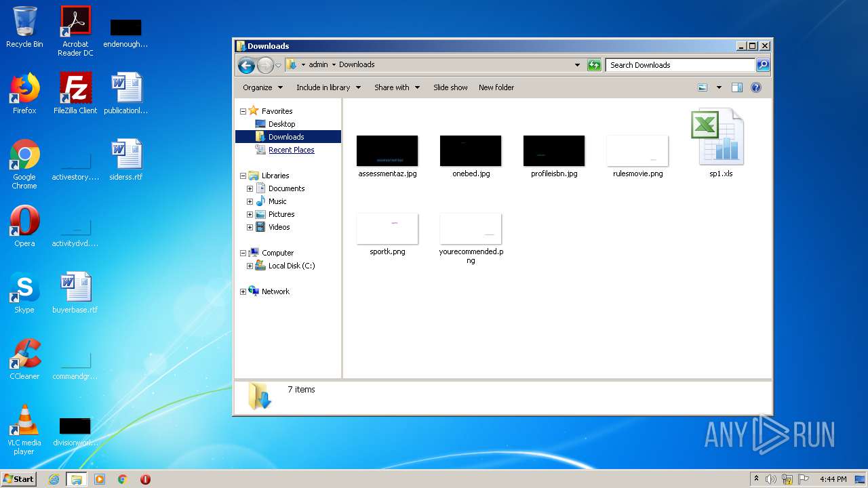Select Downloads in navigation pane
Viewport: 868px width, 488px height.
(x=286, y=137)
